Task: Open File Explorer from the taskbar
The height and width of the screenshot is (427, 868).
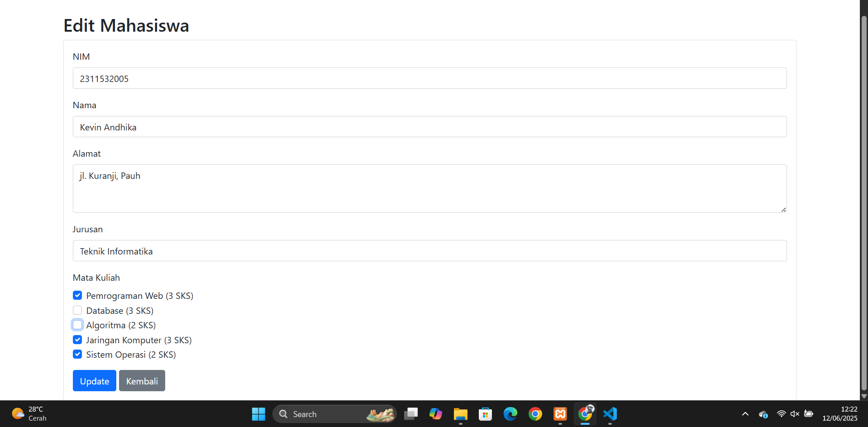Action: point(461,414)
